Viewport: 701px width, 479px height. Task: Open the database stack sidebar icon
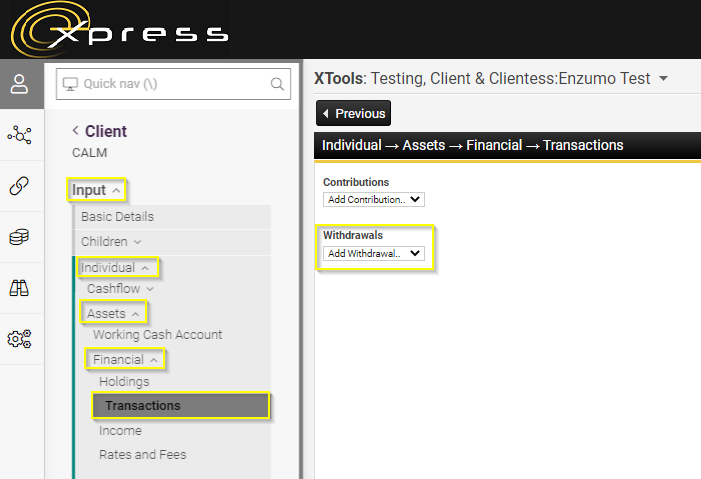(x=20, y=237)
